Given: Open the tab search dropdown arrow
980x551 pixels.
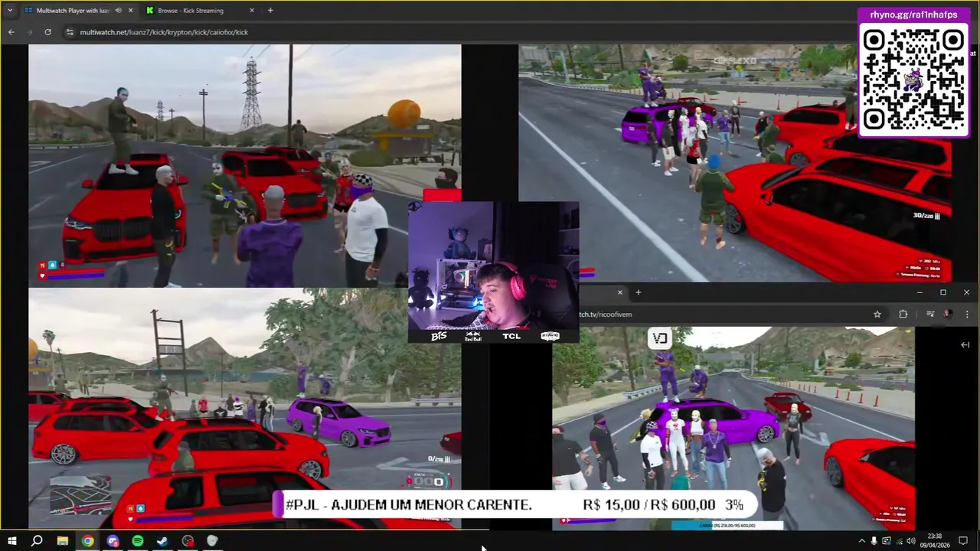Looking at the screenshot, I should (x=9, y=11).
